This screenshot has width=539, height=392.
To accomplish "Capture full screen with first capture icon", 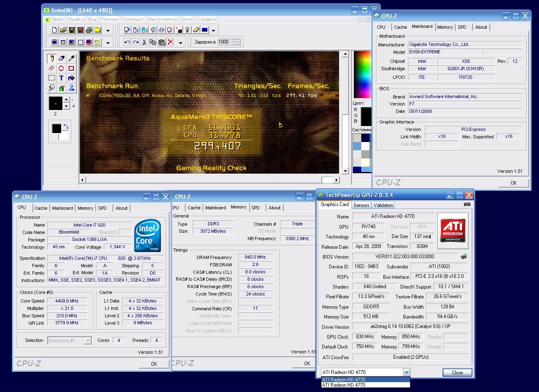I will tap(54, 42).
